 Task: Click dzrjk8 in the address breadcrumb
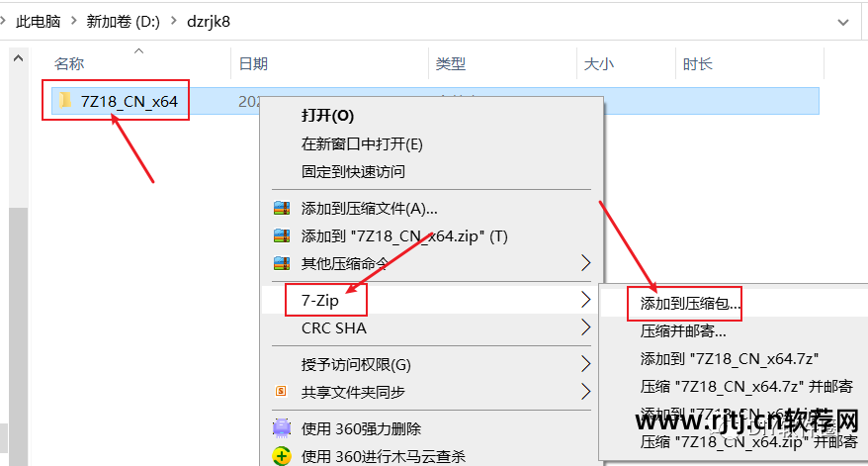209,22
